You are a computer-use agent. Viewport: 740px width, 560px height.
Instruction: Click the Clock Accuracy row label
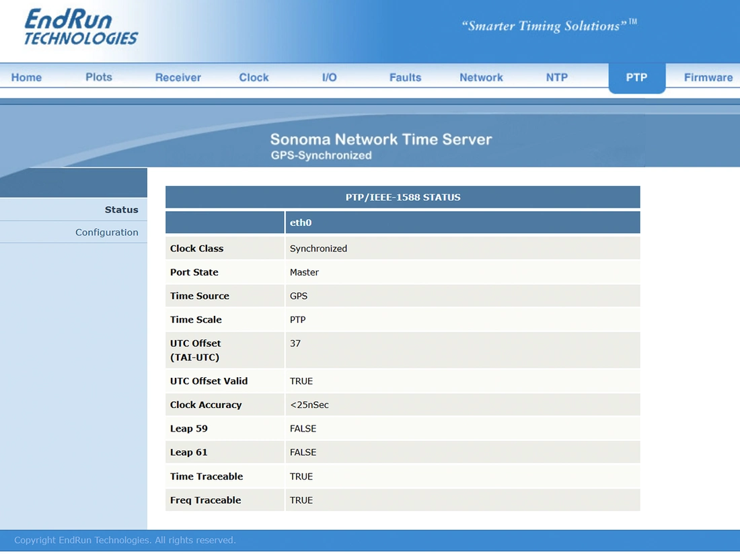coord(206,405)
